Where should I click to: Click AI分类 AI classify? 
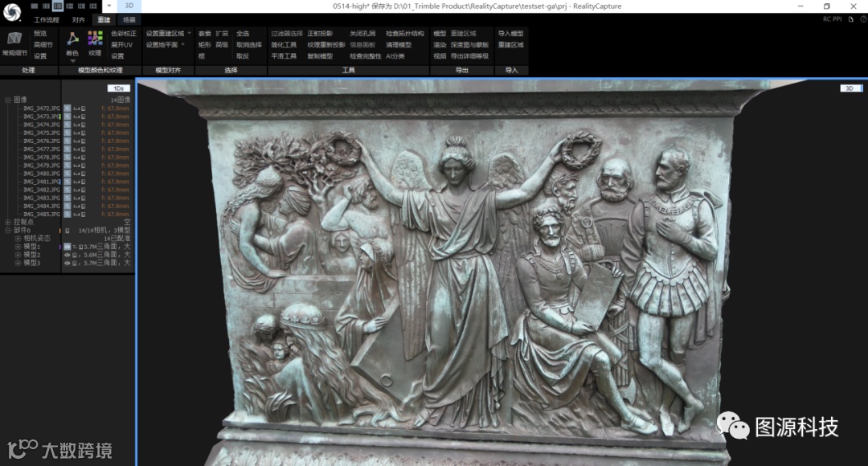click(x=395, y=56)
